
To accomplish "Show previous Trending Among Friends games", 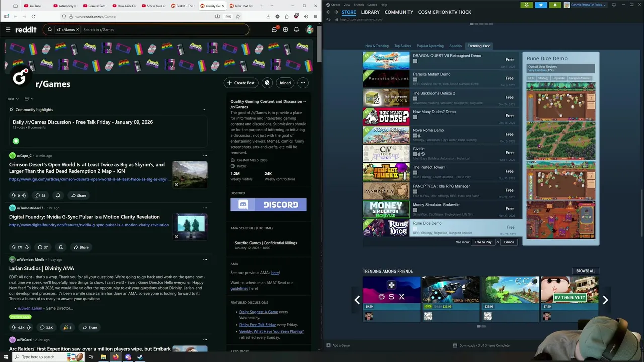I will pyautogui.click(x=357, y=300).
